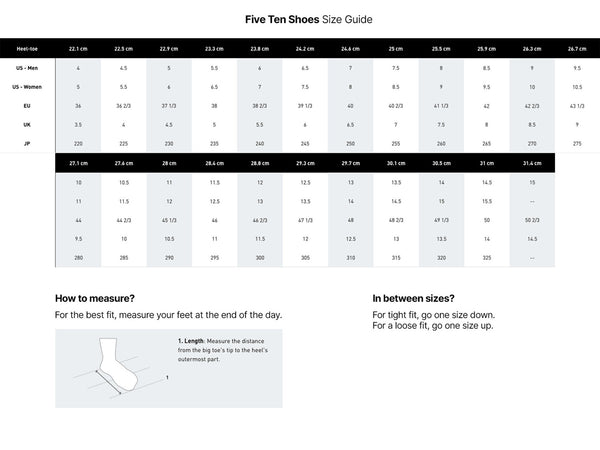
Task: Select the EU size 36 2/3 cell
Action: 124,106
